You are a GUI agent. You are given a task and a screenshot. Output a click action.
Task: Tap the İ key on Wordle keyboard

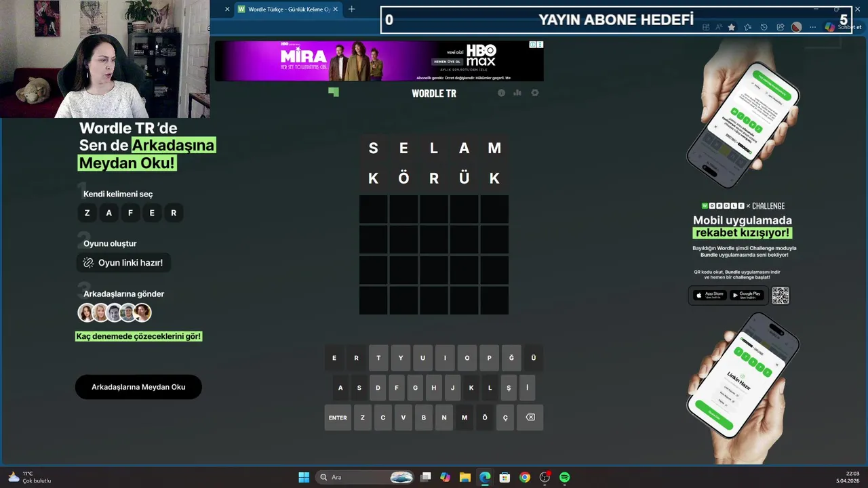(527, 388)
